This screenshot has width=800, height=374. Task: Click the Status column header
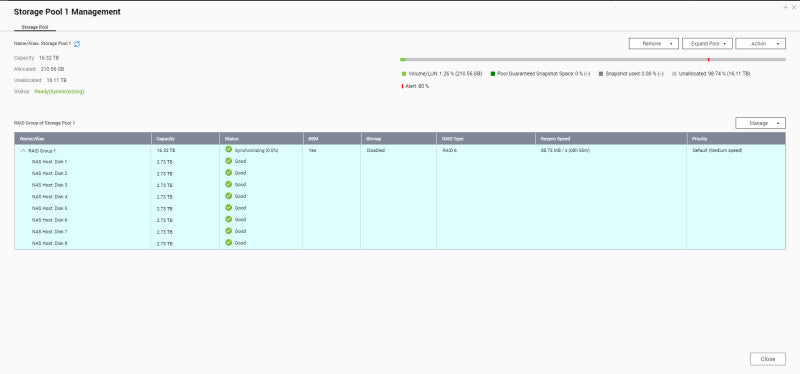coord(261,138)
